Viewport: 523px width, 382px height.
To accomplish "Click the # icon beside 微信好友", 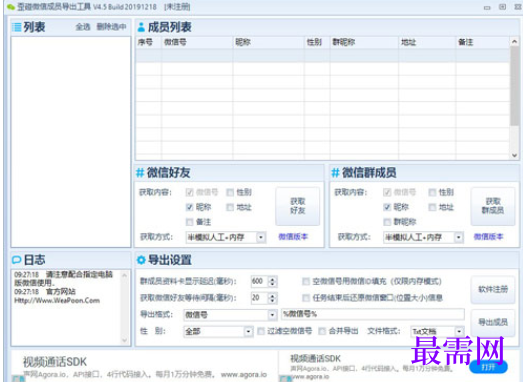I will point(140,173).
